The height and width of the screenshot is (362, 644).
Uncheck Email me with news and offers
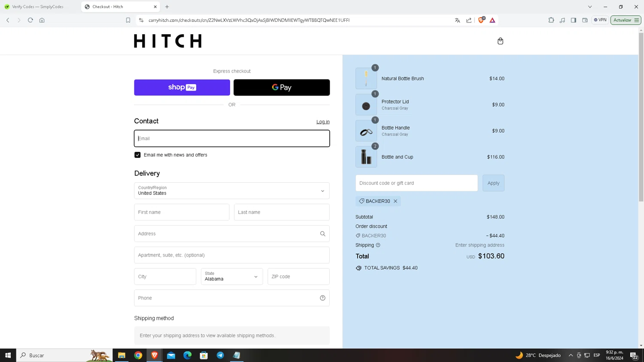(x=137, y=155)
